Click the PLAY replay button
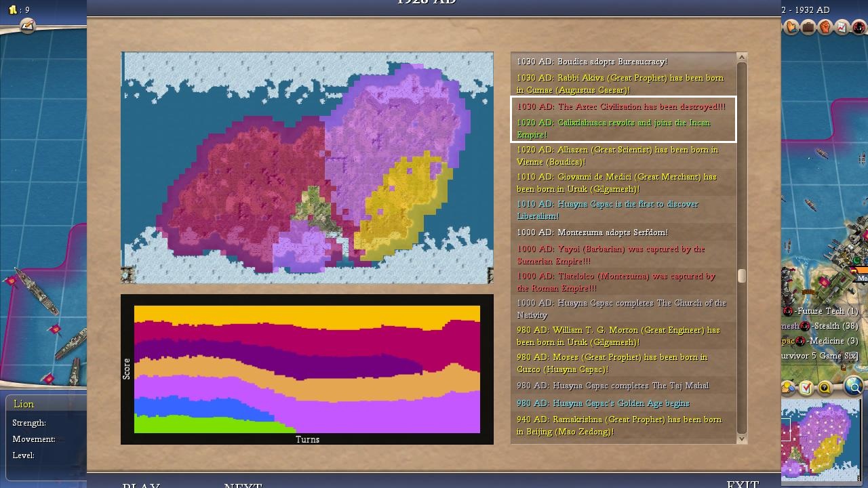This screenshot has width=868, height=488. pyautogui.click(x=141, y=485)
